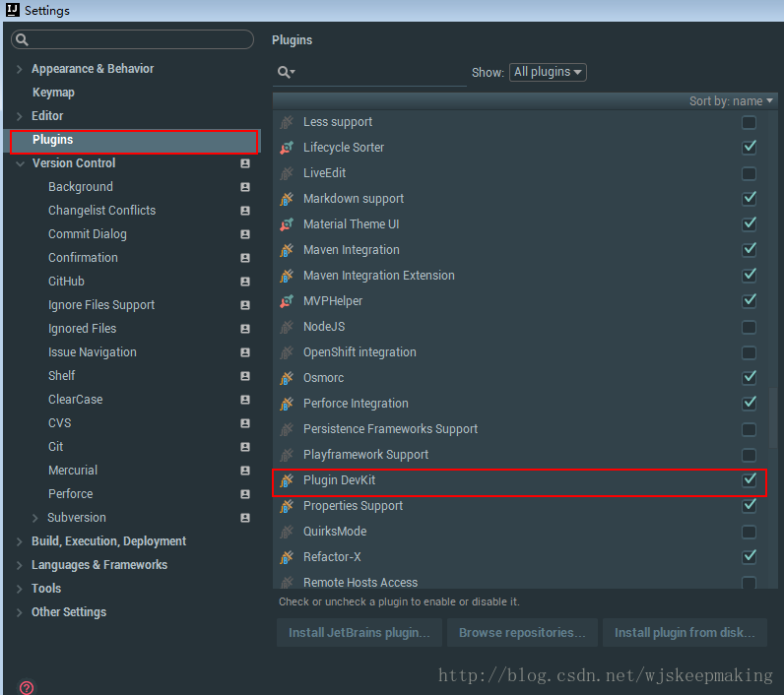Select the Plugins settings page
The width and height of the screenshot is (784, 695).
pyautogui.click(x=134, y=142)
